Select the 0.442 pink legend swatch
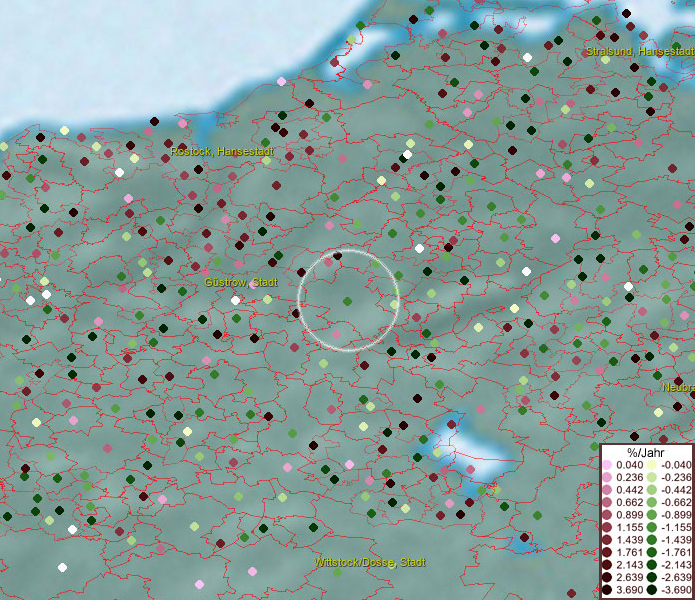This screenshot has width=695, height=600. [x=607, y=490]
